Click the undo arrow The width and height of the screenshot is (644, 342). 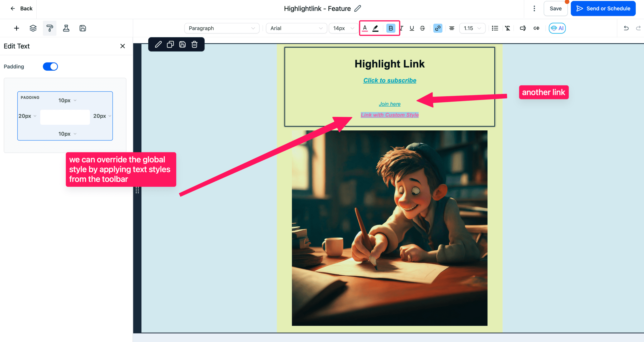(x=626, y=28)
